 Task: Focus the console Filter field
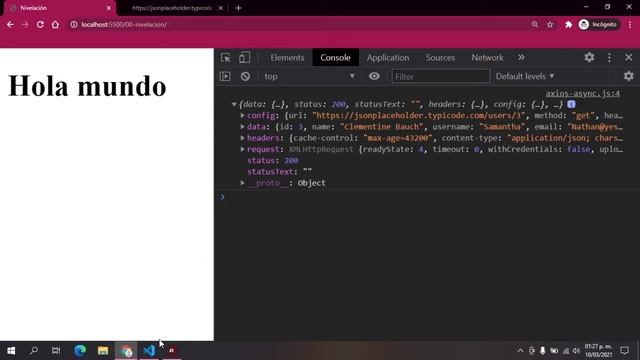coord(440,76)
